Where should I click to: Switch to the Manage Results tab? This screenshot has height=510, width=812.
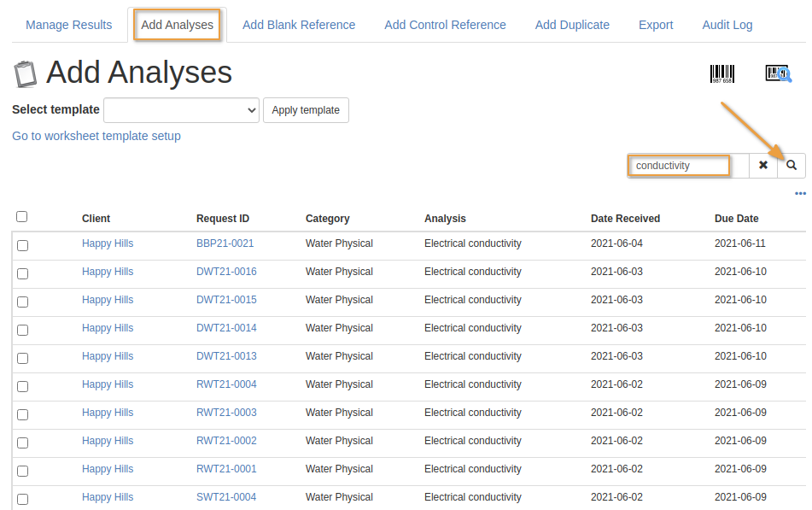tap(68, 25)
